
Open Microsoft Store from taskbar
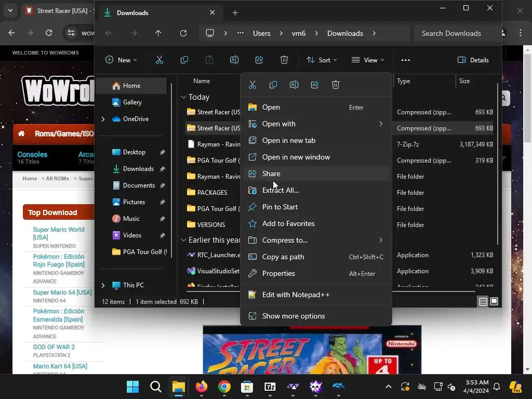(x=247, y=387)
